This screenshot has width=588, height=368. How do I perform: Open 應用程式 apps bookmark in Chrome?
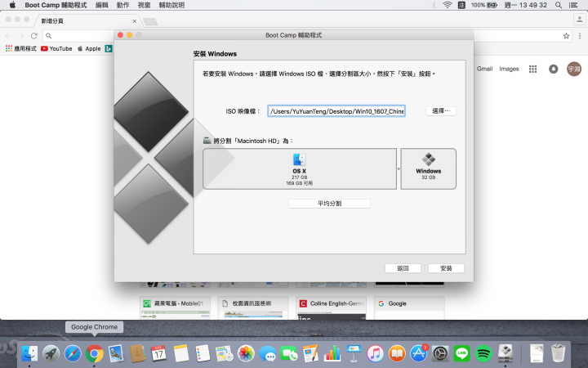pyautogui.click(x=21, y=48)
